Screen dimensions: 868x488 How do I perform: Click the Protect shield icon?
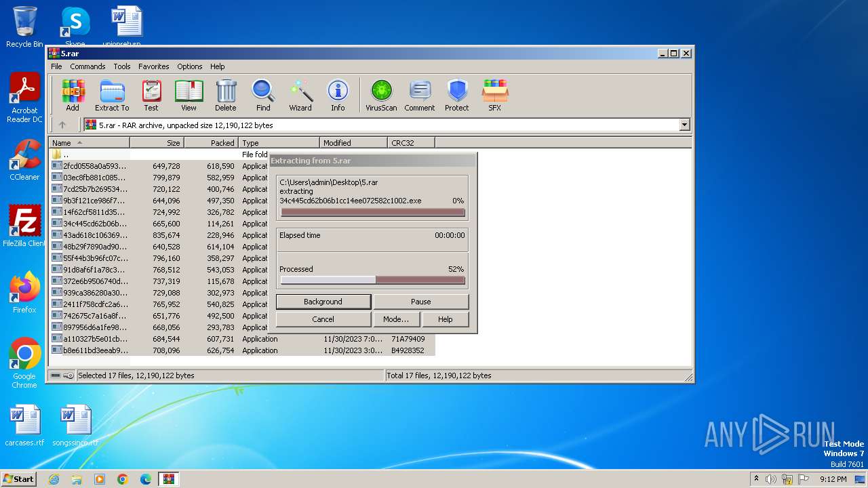(457, 95)
